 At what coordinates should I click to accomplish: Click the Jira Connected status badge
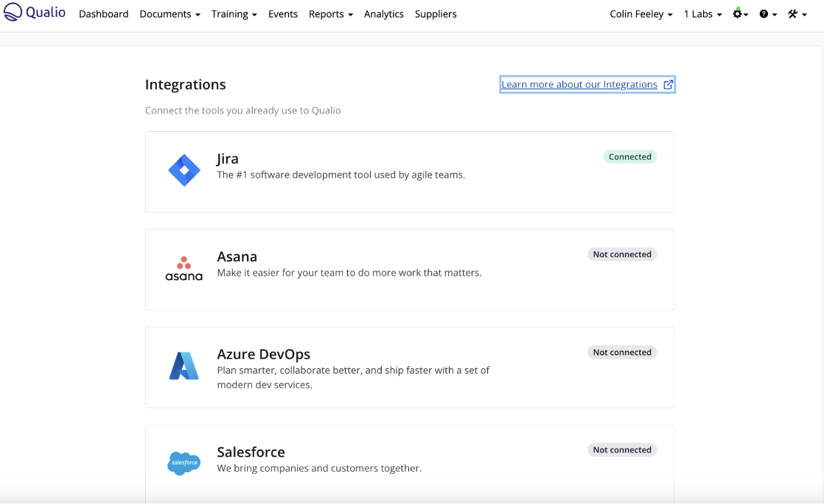click(629, 157)
